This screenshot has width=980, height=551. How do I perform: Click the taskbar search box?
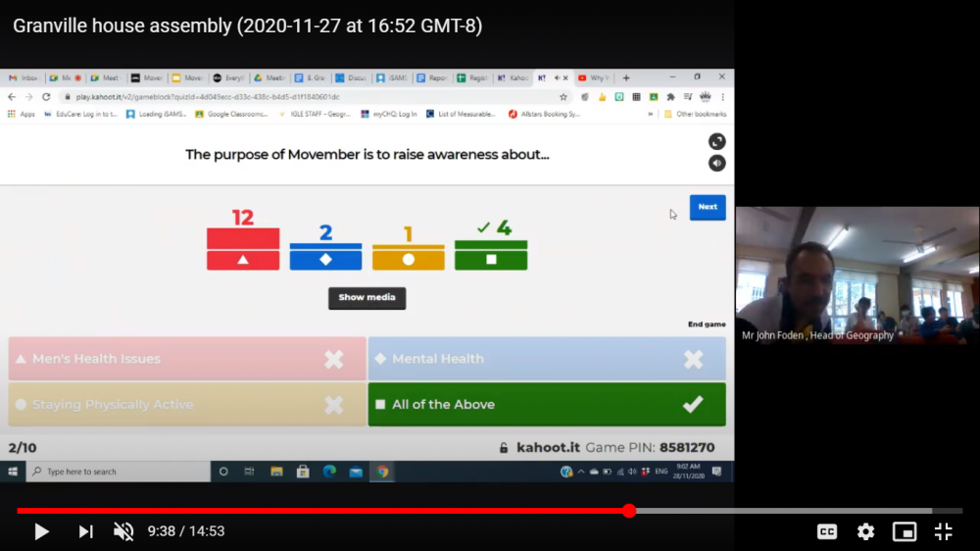[x=119, y=472]
